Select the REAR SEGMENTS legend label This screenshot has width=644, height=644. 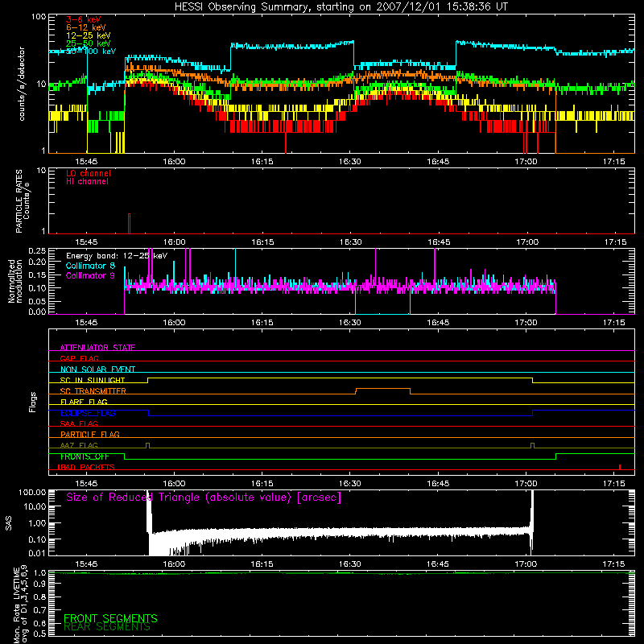(107, 627)
